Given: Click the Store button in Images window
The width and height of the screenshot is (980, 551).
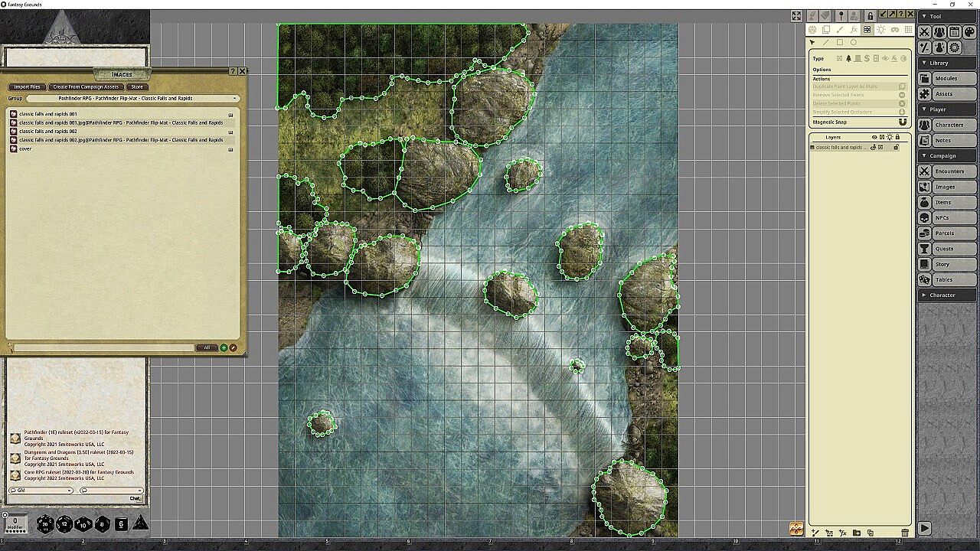Looking at the screenshot, I should [136, 86].
